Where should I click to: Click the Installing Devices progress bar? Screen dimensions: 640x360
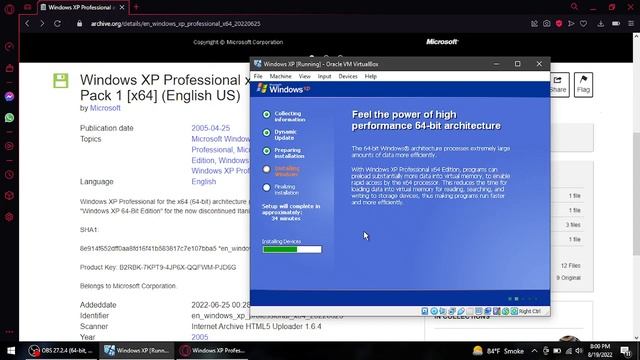[292, 249]
